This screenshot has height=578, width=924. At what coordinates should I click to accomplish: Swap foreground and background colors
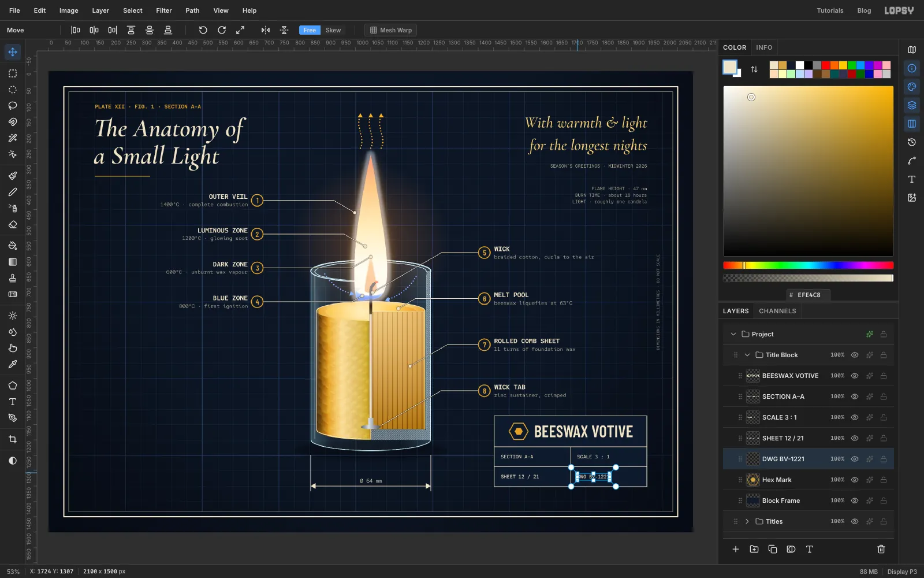point(754,69)
